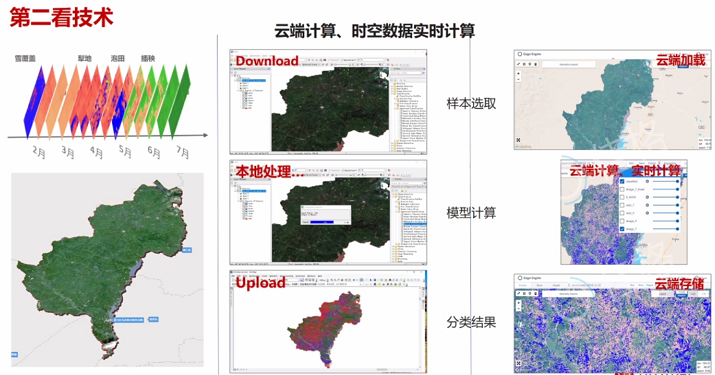Open settings gear for ndvi_7 layer
The image size is (715, 375).
(647, 205)
